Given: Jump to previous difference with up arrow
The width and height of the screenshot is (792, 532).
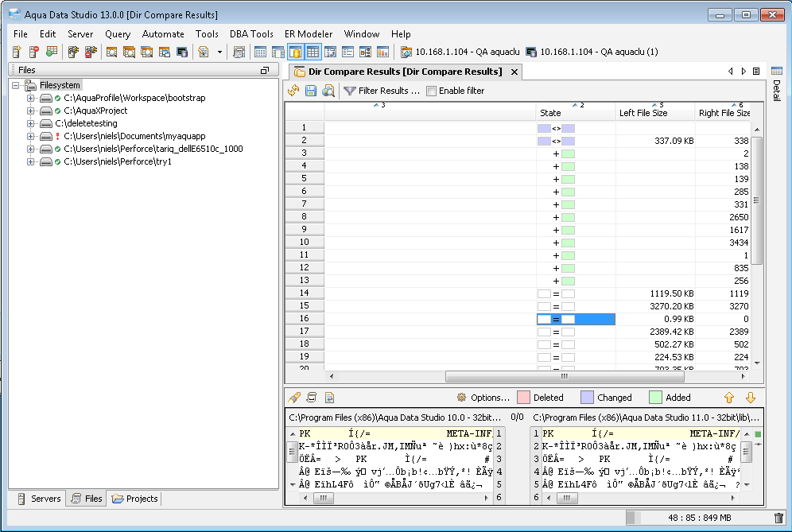Looking at the screenshot, I should pos(729,398).
